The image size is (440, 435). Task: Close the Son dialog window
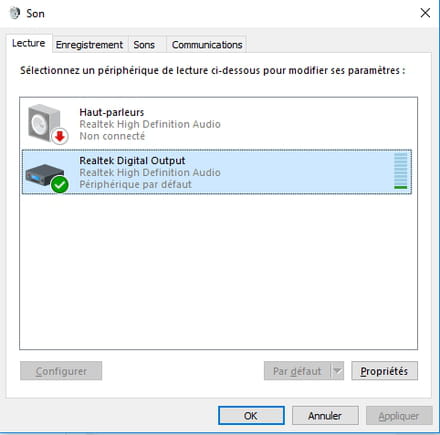pos(425,13)
